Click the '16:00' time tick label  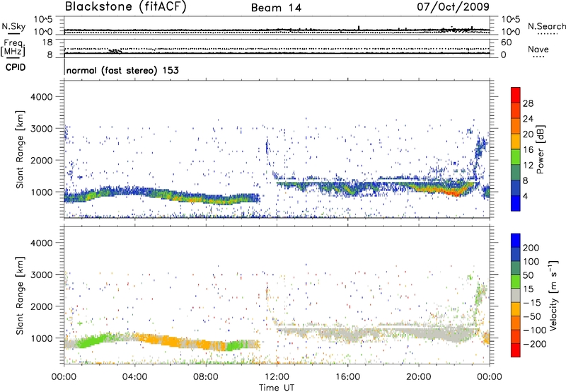coord(347,377)
